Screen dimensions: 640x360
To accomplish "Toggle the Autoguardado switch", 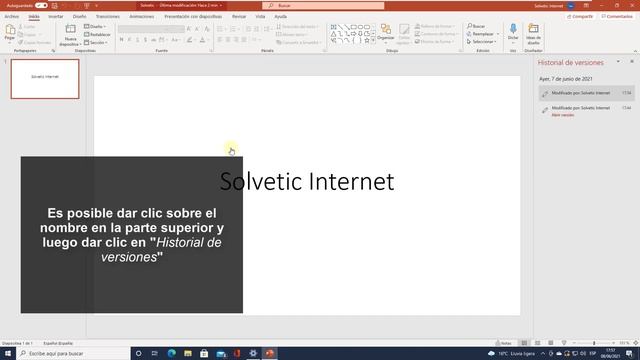I will [x=41, y=5].
